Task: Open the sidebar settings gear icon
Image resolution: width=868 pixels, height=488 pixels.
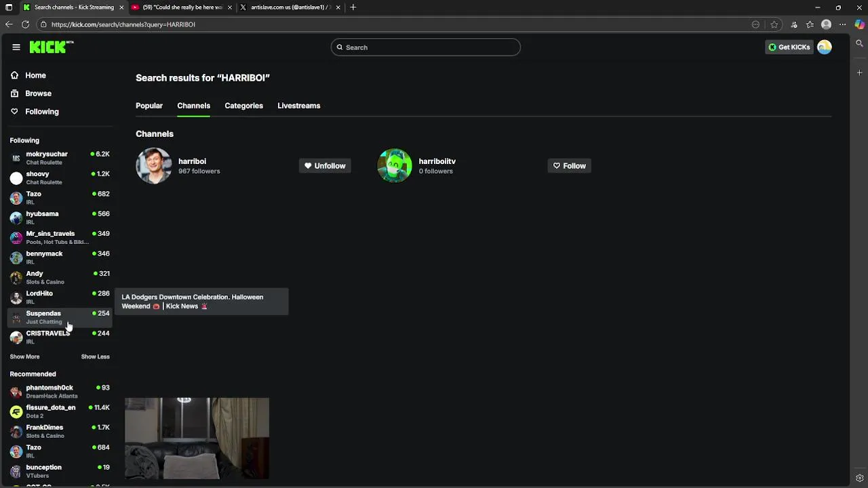Action: point(859,478)
